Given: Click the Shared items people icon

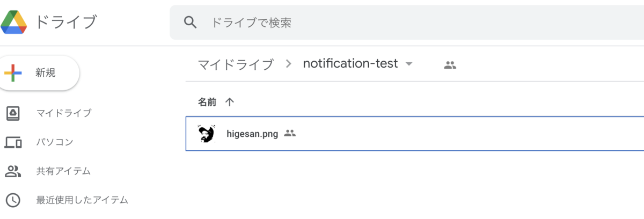Looking at the screenshot, I should (x=13, y=171).
